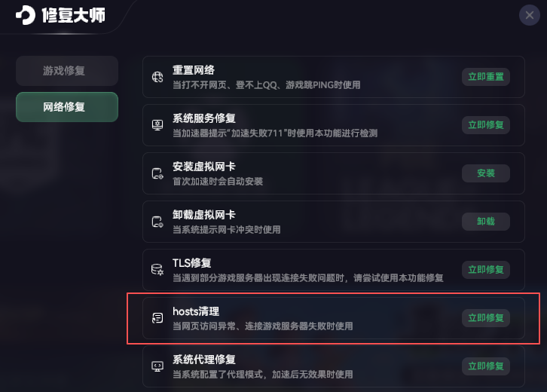Click the network card icon for 卸载虚拟网卡
Screen dimensions: 547x392
click(x=157, y=222)
